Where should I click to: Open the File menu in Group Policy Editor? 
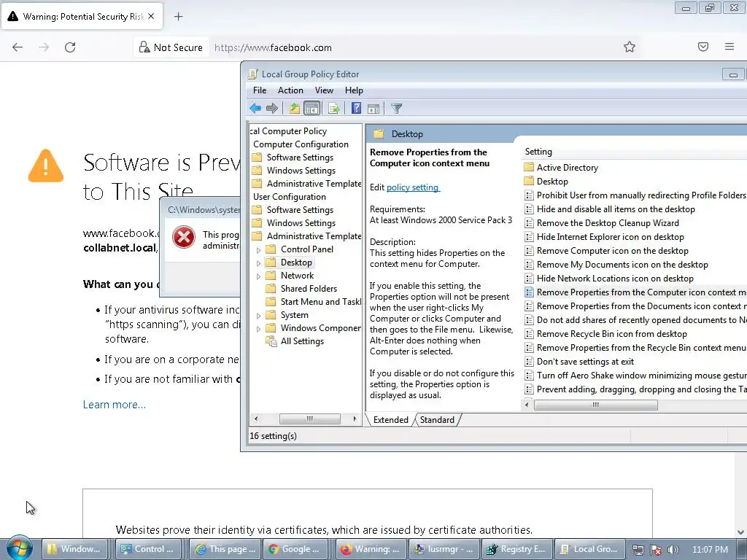(260, 90)
